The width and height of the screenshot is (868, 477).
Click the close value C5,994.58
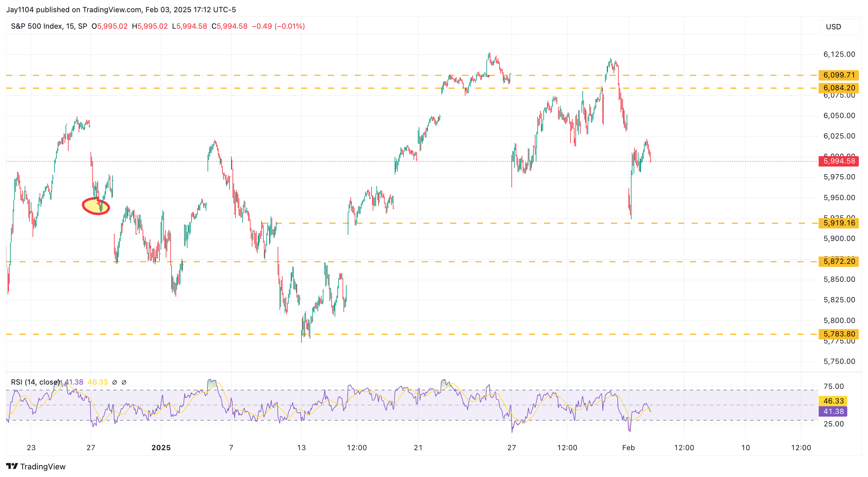(229, 26)
